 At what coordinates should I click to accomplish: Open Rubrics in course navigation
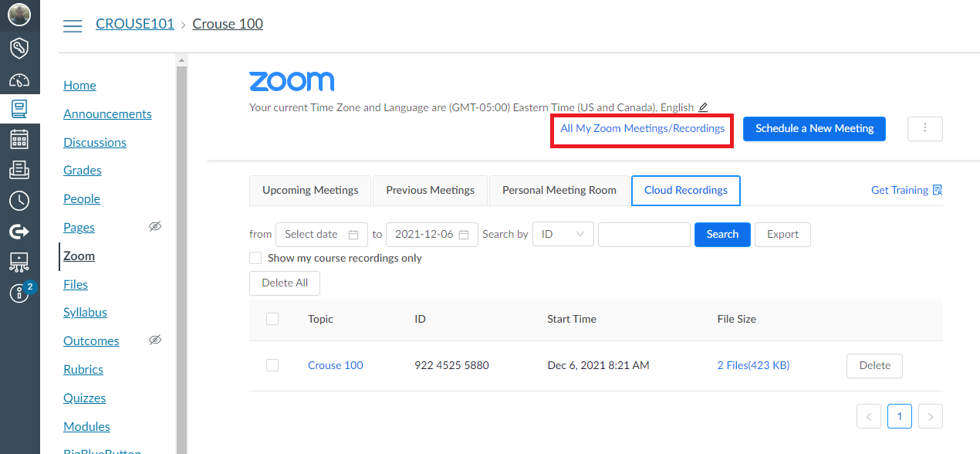tap(83, 369)
